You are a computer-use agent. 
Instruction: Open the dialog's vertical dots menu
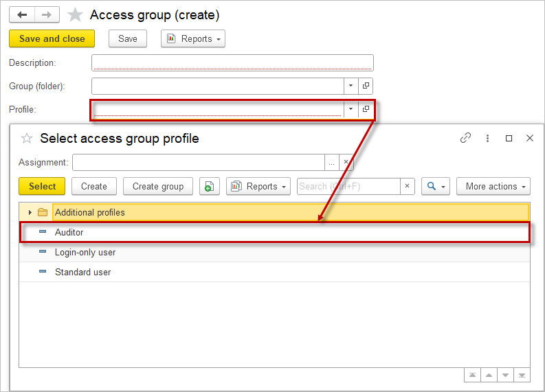487,138
